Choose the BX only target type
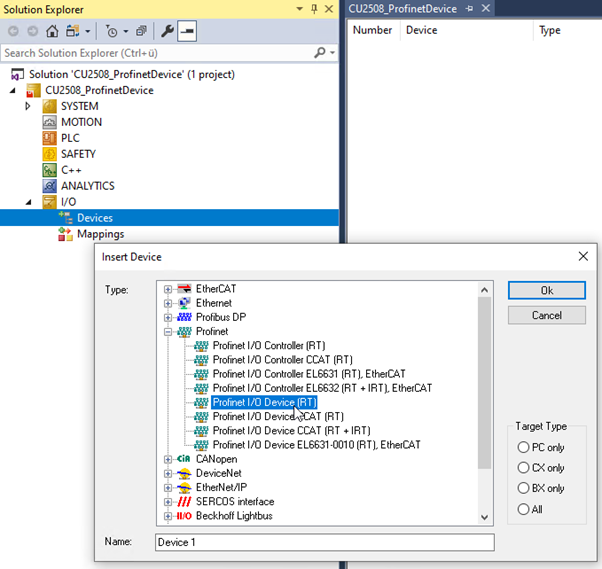 [x=523, y=488]
